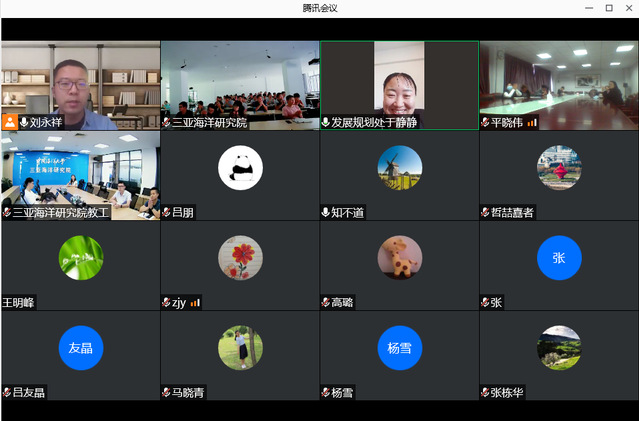
Task: Click the microphone icon next to 刘永祥
Action: pyautogui.click(x=24, y=122)
